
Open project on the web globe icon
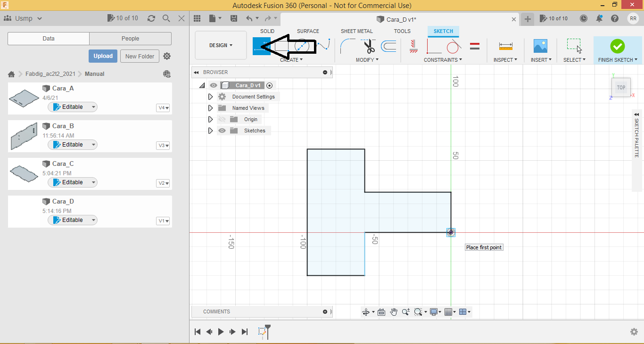167,74
